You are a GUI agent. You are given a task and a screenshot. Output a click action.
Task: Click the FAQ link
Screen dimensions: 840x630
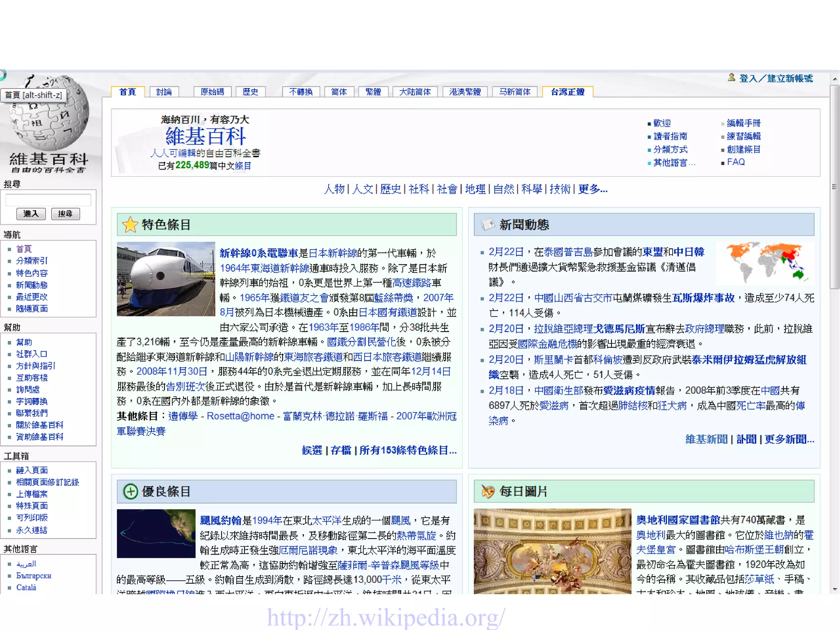click(x=736, y=162)
